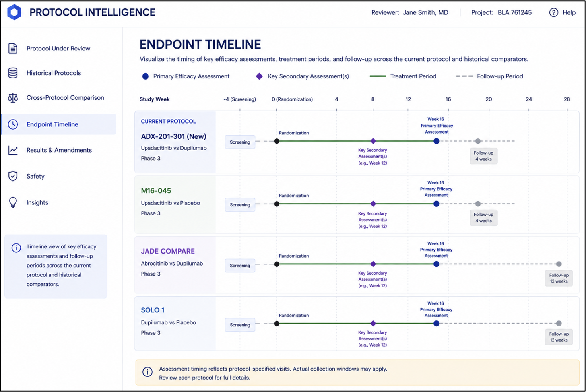The width and height of the screenshot is (586, 392).
Task: Click the Insights lightbulb icon
Action: click(13, 202)
